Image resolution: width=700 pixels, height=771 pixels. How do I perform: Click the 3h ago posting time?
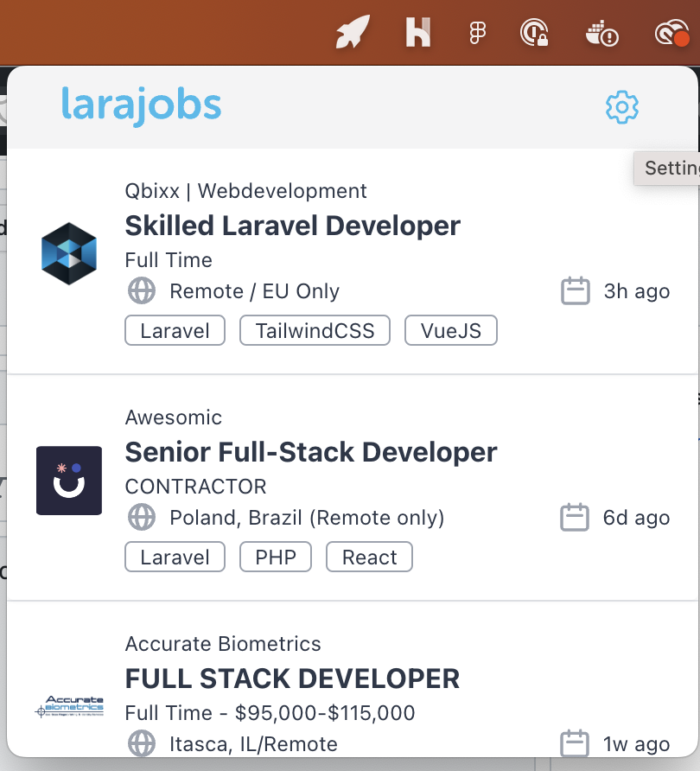[x=637, y=291]
